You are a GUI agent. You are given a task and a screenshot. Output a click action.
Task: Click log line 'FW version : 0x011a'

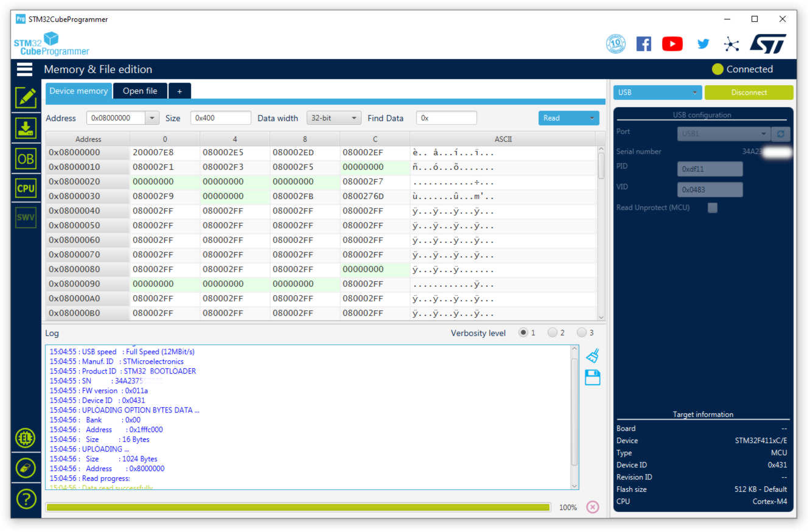click(x=99, y=391)
